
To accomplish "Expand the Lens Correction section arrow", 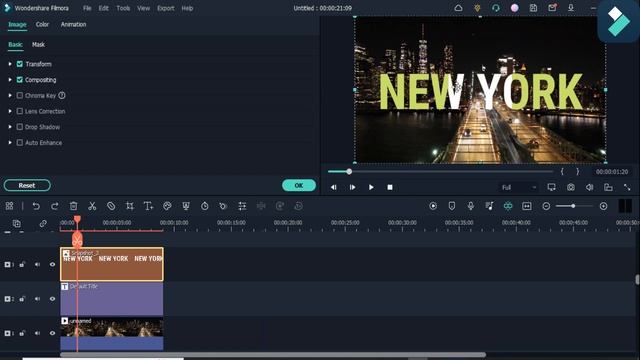I will [x=10, y=111].
